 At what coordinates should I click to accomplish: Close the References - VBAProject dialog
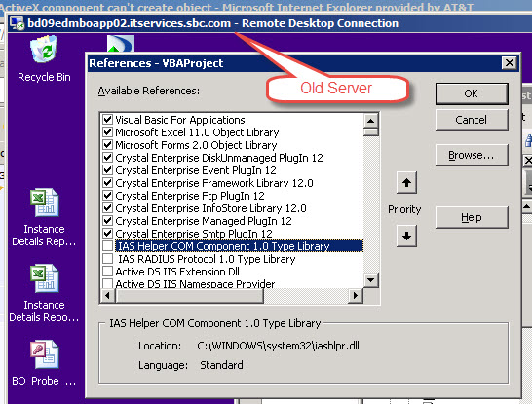coord(510,63)
